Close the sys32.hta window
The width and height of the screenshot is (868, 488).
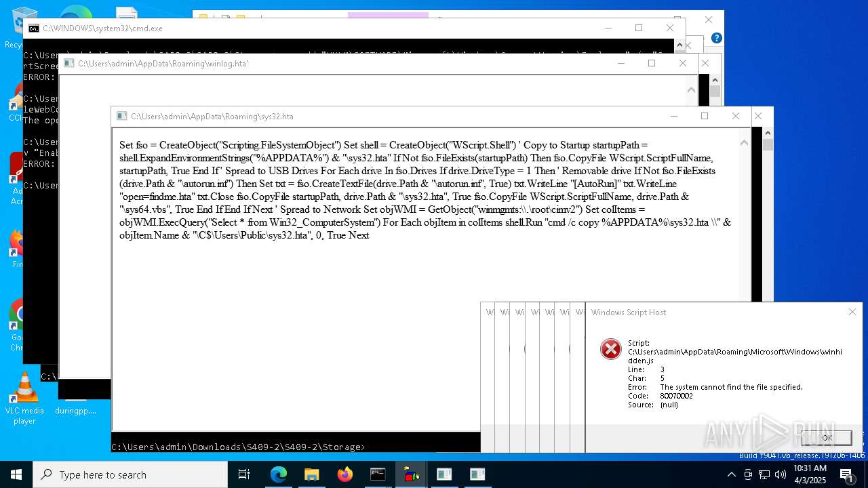click(x=736, y=116)
